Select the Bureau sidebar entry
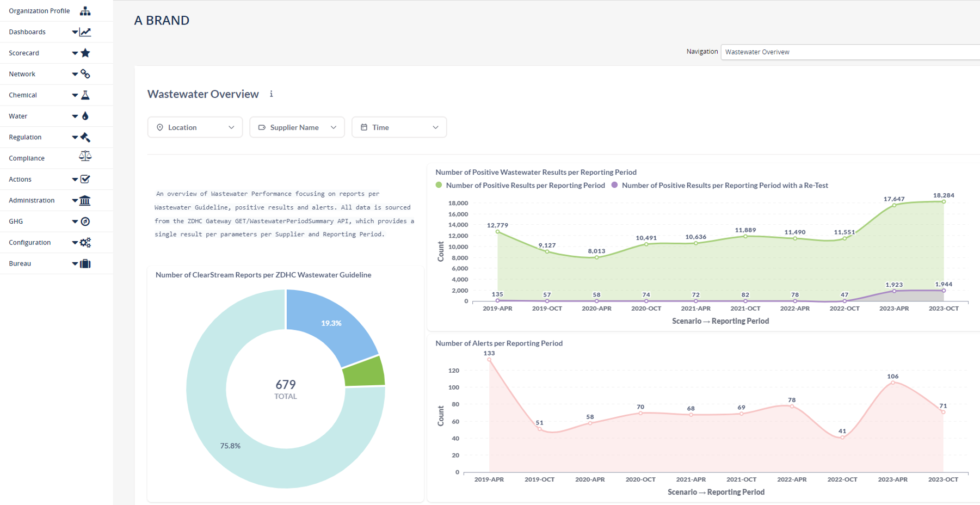Image resolution: width=980 pixels, height=505 pixels. (20, 263)
